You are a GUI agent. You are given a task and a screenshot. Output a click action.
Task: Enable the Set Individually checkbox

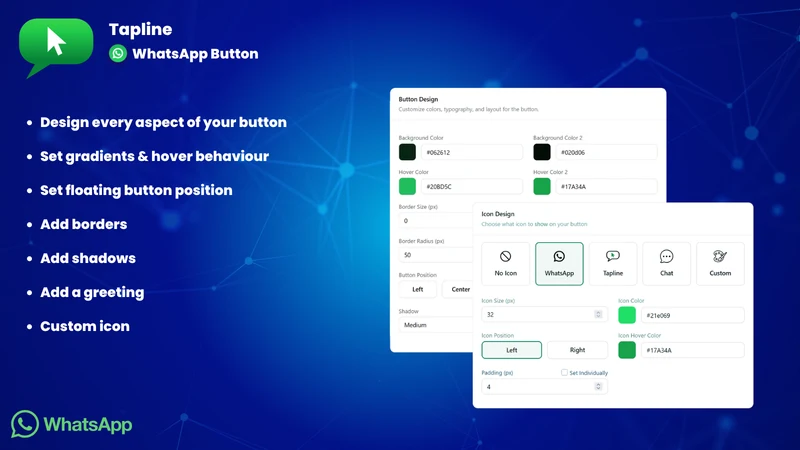(x=564, y=372)
